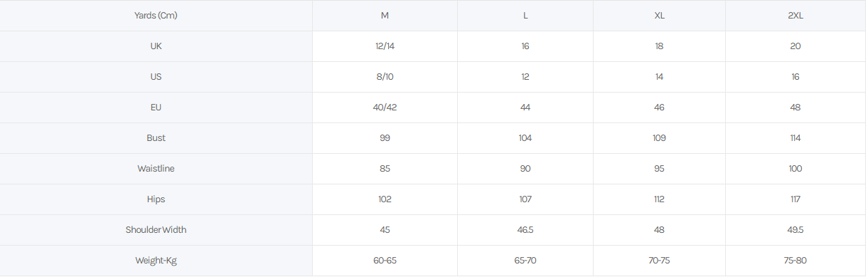Click the Yards (Cm) header cell
868x277 pixels.
click(156, 16)
